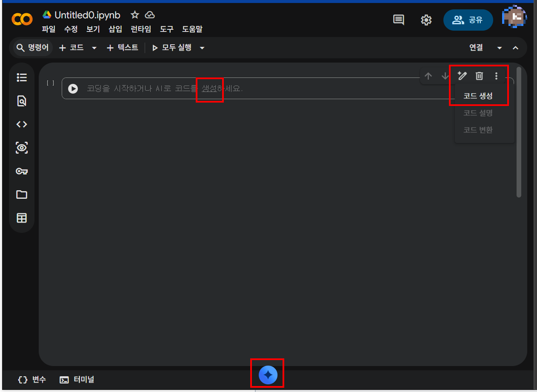Delete the cell with the trash icon

(479, 76)
